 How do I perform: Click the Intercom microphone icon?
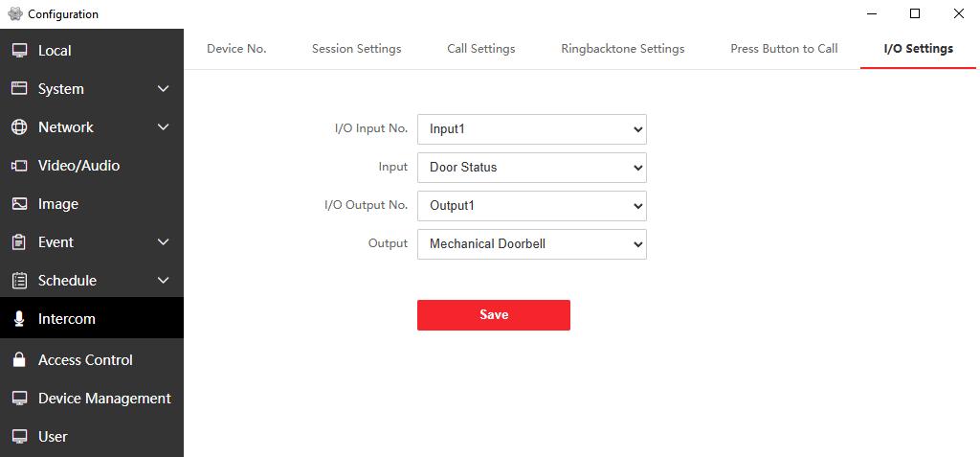point(19,319)
